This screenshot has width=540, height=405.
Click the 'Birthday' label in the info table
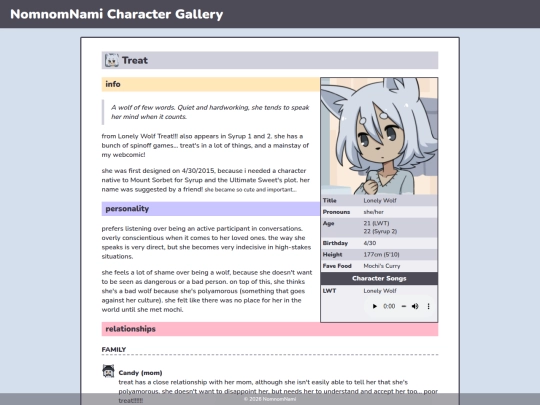[x=335, y=243]
